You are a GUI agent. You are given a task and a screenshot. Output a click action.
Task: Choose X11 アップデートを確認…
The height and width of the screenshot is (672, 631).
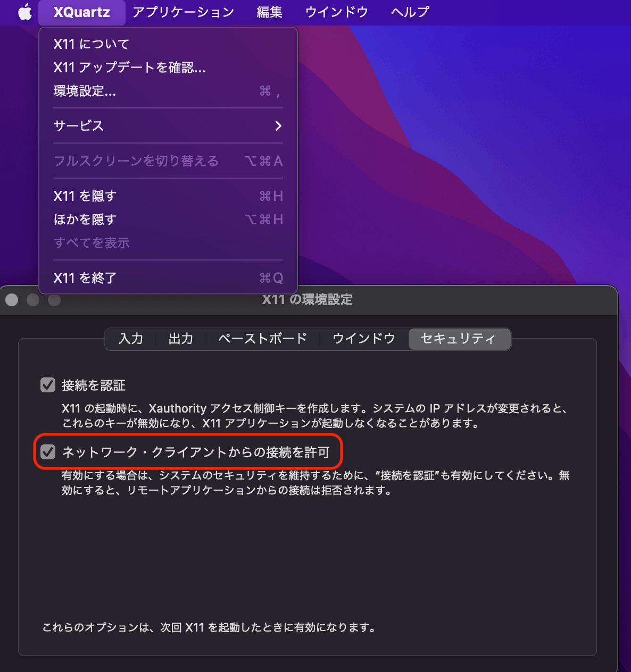coord(168,68)
